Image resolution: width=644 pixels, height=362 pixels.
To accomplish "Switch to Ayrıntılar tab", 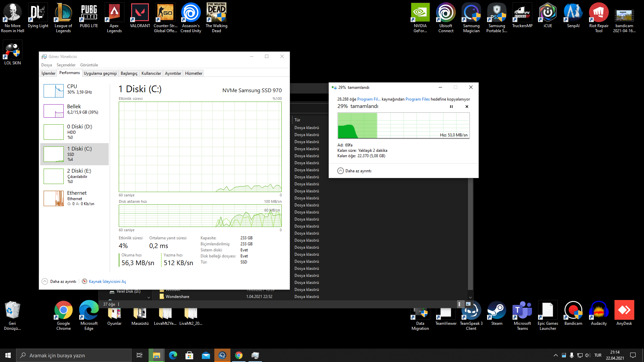I will (x=173, y=73).
